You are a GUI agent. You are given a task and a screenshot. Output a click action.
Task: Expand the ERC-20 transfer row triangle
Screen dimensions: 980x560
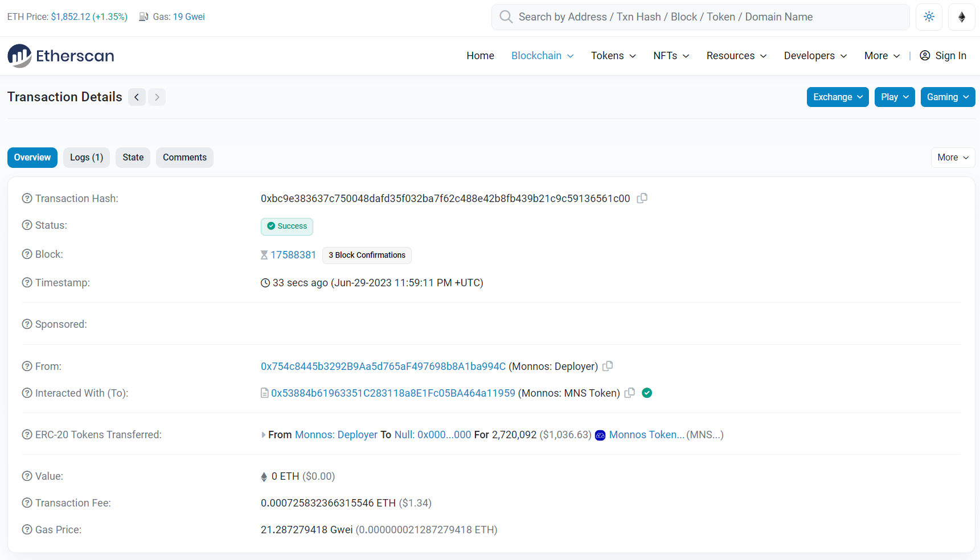pos(263,435)
